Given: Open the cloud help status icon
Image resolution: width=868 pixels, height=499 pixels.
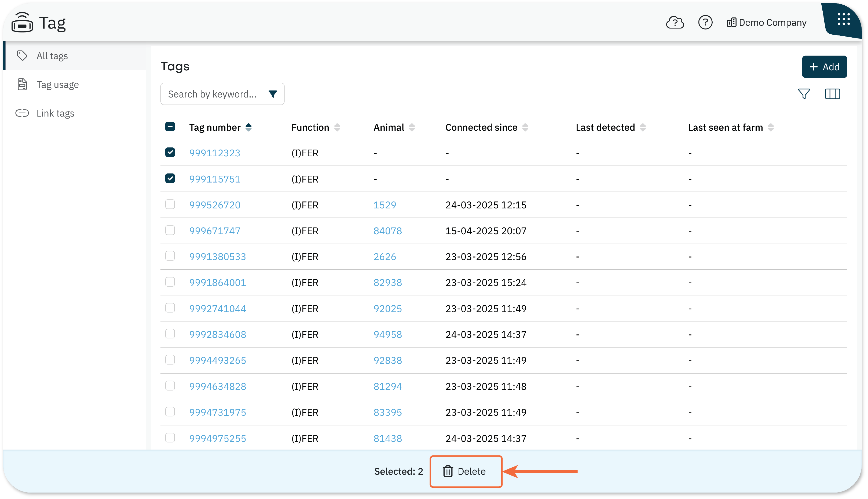Looking at the screenshot, I should [x=675, y=23].
